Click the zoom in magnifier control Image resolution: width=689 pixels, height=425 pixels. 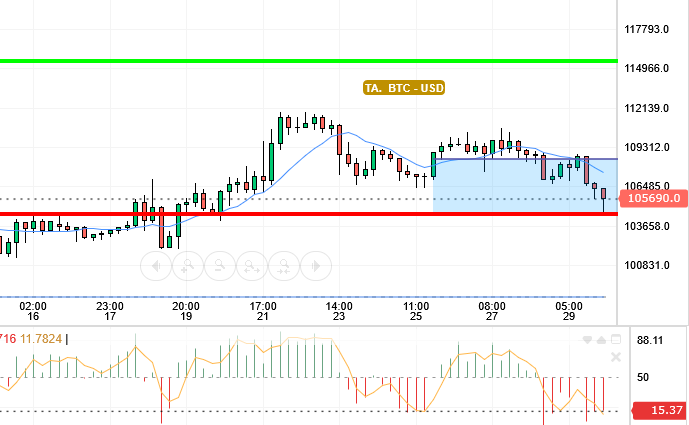click(x=188, y=266)
